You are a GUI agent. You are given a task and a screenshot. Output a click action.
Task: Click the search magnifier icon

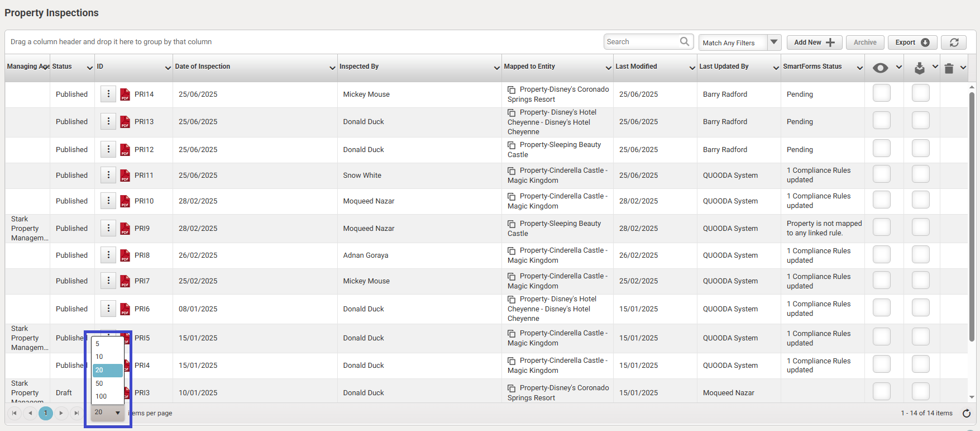pos(685,41)
